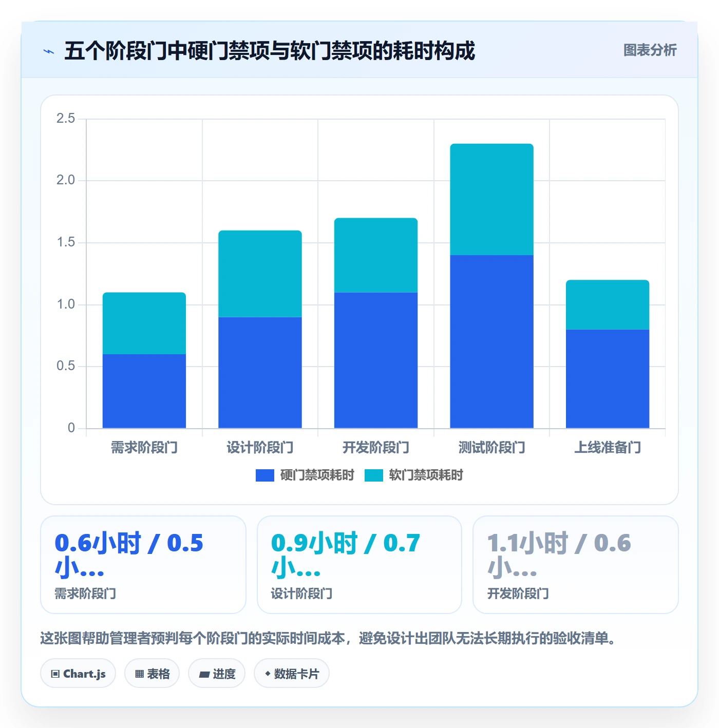Click the 图表分析 label in header
719x728 pixels.
coord(650,50)
